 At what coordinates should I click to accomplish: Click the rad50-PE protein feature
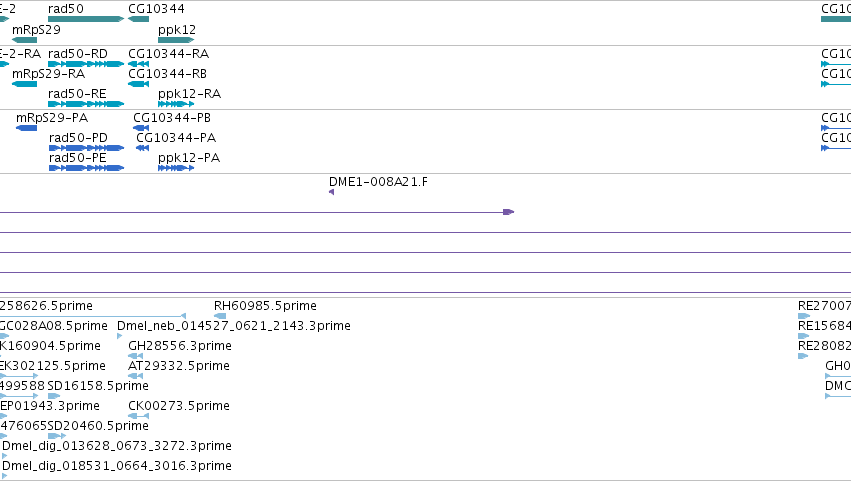click(86, 168)
